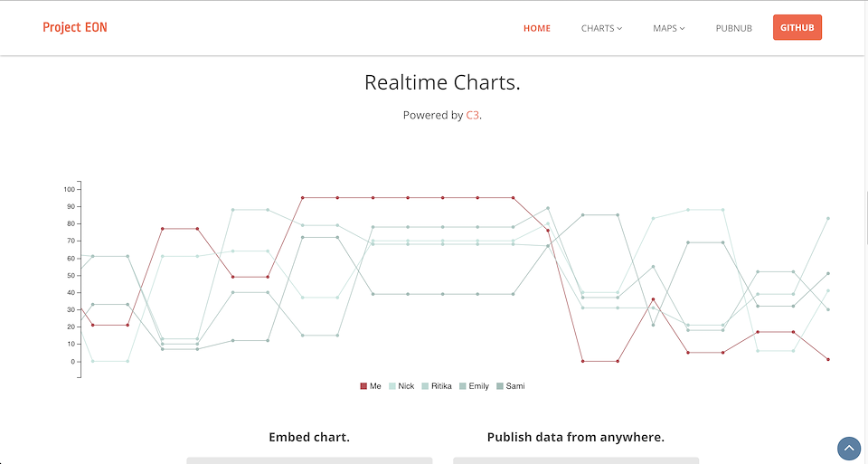The image size is (868, 464).
Task: Hide the Emily series via legend
Action: [478, 386]
